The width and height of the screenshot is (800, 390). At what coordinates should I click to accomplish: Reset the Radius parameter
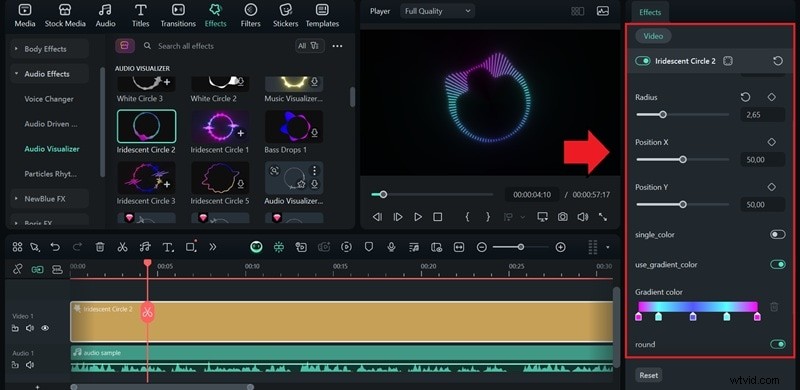click(745, 97)
